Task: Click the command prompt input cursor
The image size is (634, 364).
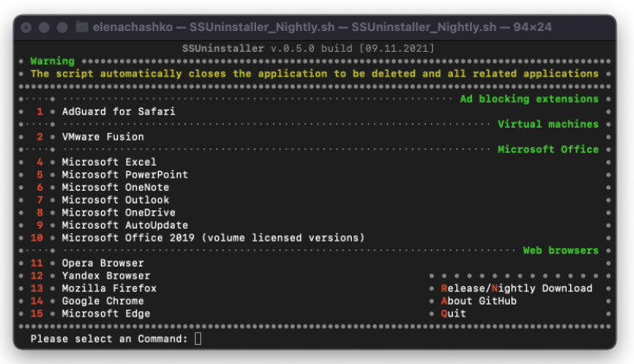Action: [x=198, y=338]
